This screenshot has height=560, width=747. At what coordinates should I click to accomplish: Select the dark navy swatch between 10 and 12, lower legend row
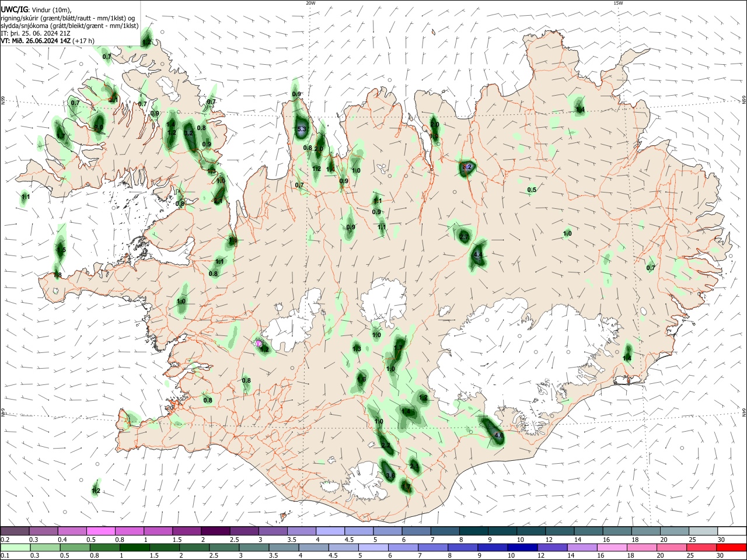[x=522, y=547]
